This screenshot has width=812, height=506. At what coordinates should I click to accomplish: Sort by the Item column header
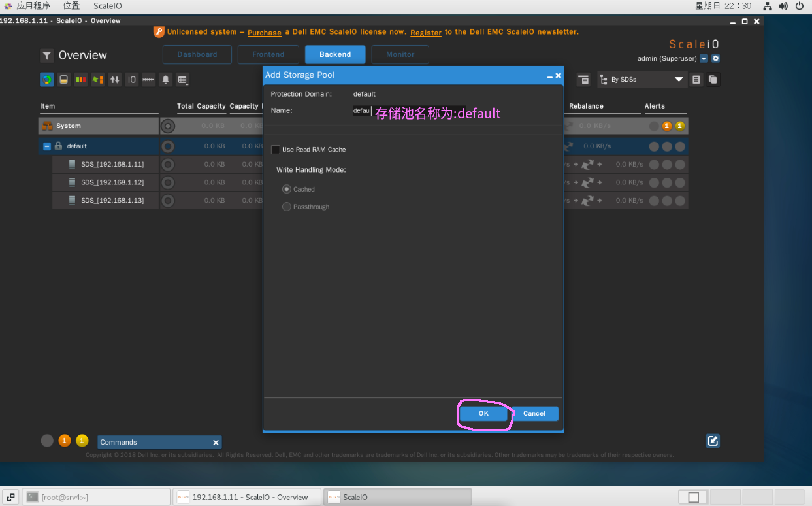coord(48,106)
